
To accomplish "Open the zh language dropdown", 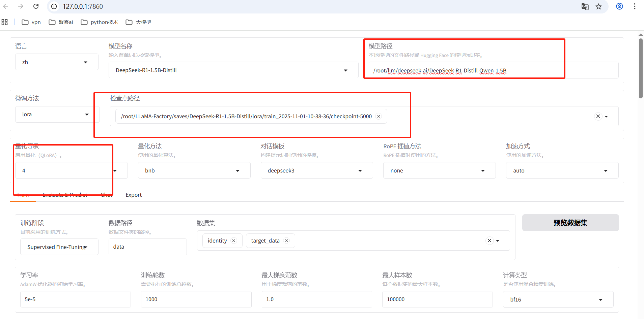I will pos(57,62).
